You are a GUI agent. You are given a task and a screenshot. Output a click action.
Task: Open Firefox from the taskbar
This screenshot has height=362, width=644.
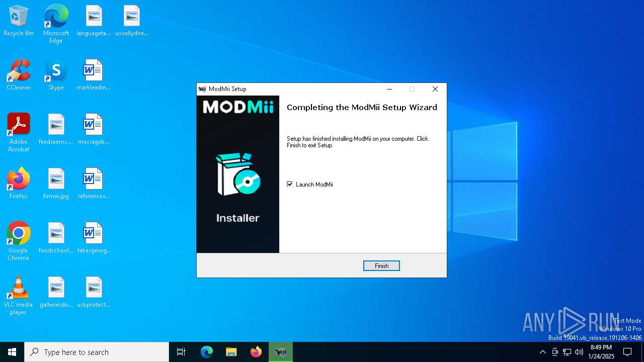point(256,352)
